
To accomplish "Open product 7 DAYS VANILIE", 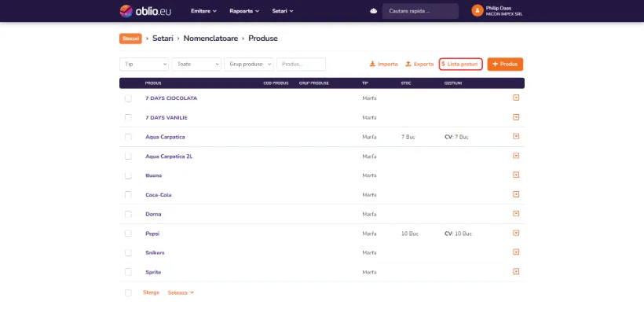I will pos(166,118).
